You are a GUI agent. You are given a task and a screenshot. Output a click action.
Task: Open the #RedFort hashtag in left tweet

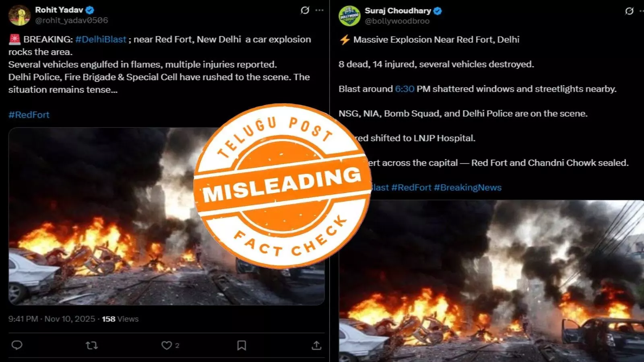(x=29, y=115)
